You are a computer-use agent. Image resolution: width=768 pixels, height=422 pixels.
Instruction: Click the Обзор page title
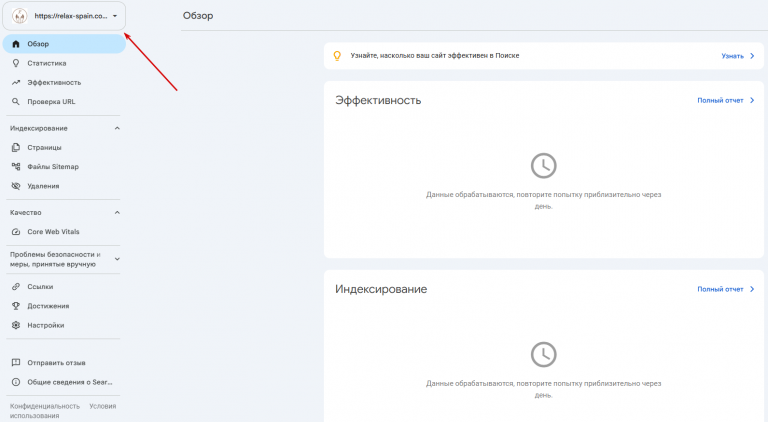click(x=198, y=16)
